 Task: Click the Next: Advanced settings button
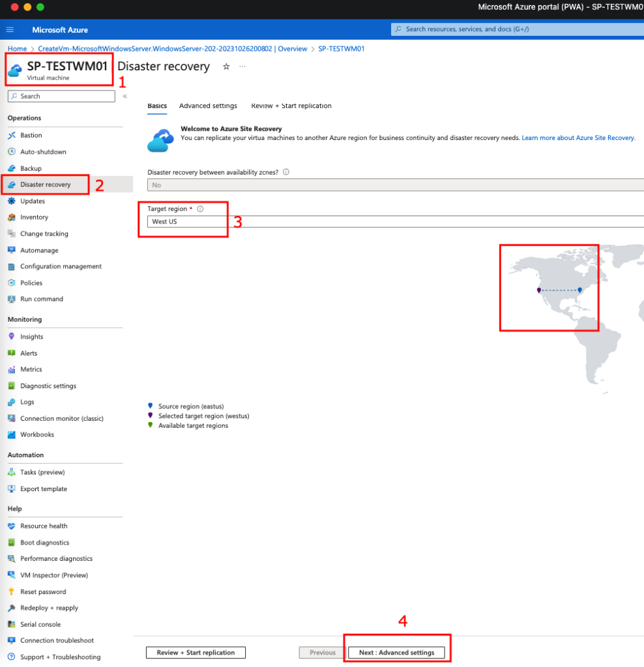(396, 653)
